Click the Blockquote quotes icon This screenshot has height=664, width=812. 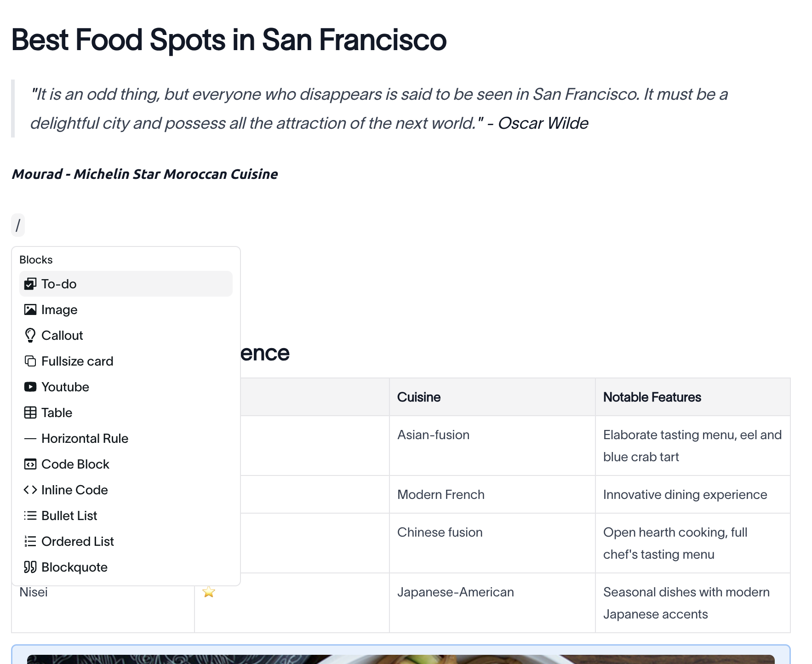pos(30,567)
